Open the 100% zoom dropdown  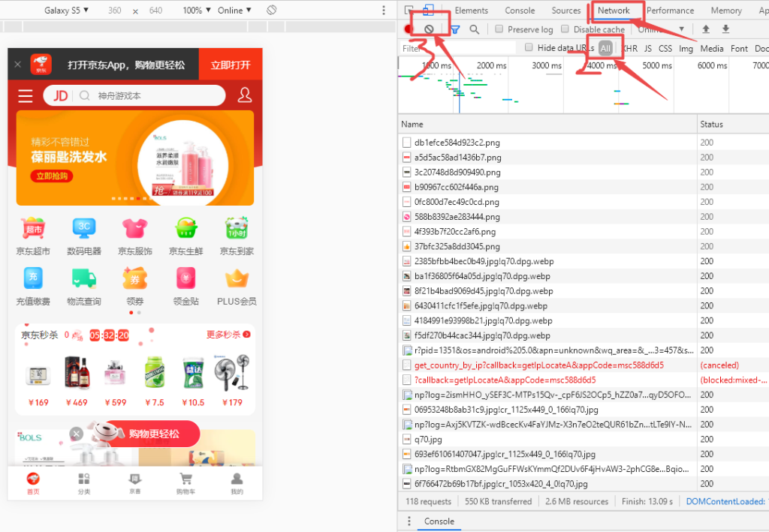[197, 11]
